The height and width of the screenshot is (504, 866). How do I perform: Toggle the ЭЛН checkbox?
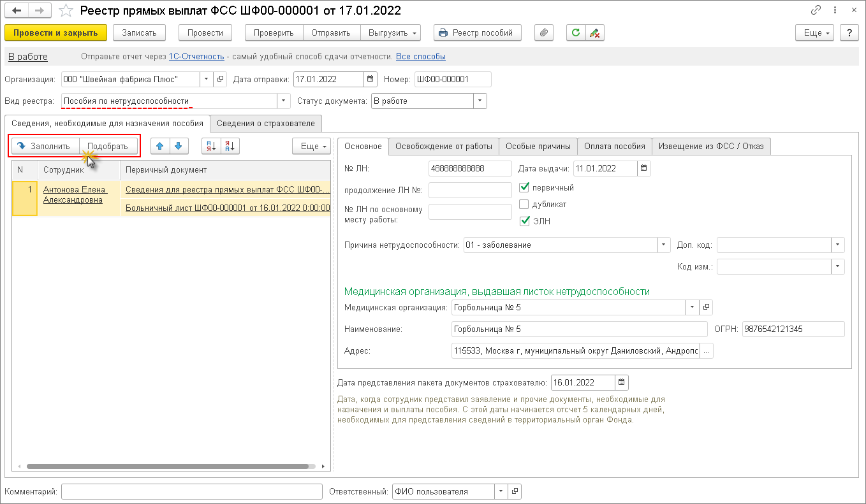coord(525,221)
